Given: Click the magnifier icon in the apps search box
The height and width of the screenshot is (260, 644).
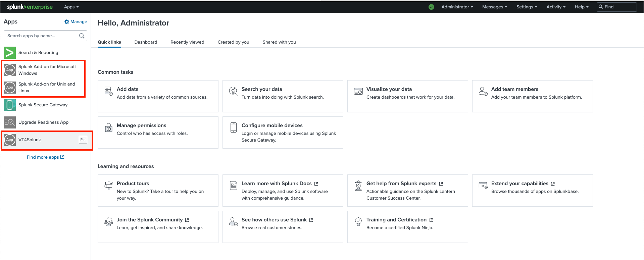Looking at the screenshot, I should [82, 36].
